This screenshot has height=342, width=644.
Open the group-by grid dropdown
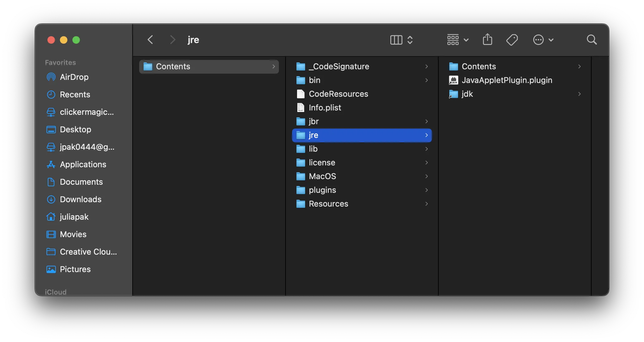coord(457,40)
